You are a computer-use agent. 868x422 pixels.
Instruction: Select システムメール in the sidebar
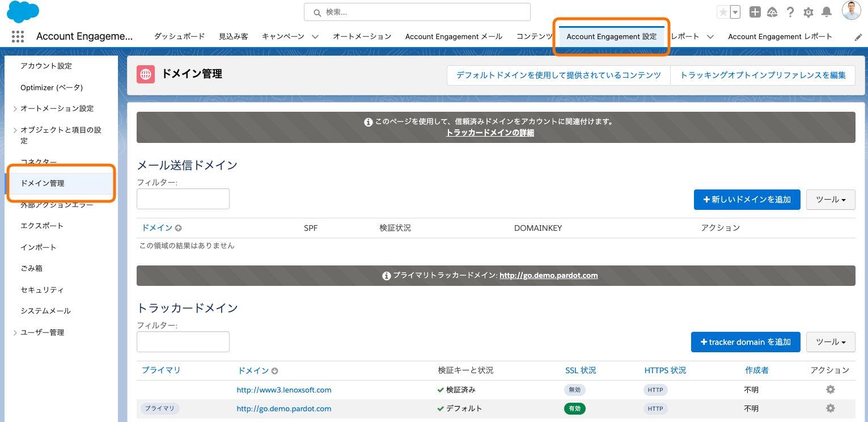pyautogui.click(x=45, y=311)
